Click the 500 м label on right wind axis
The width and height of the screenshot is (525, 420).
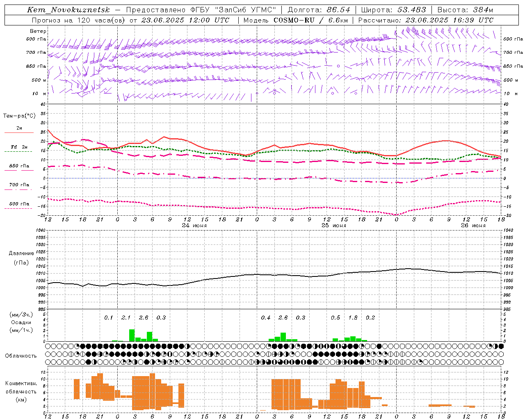tap(510, 80)
